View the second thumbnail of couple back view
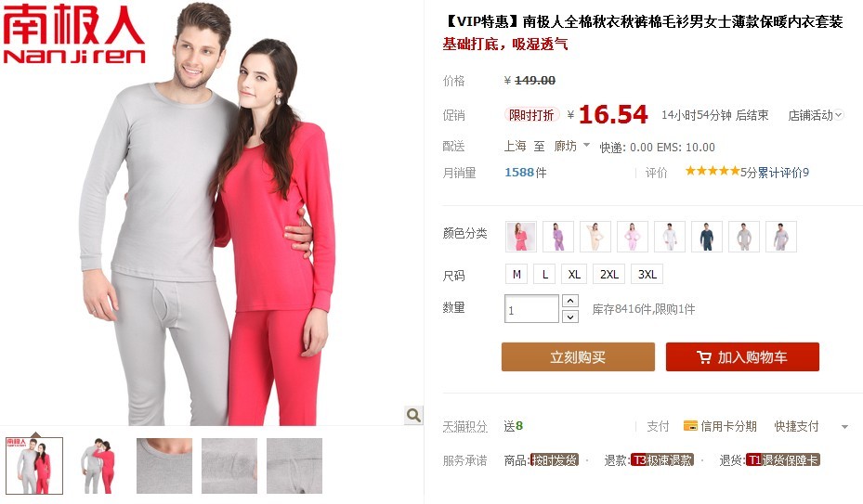This screenshot has height=504, width=863. [99, 466]
